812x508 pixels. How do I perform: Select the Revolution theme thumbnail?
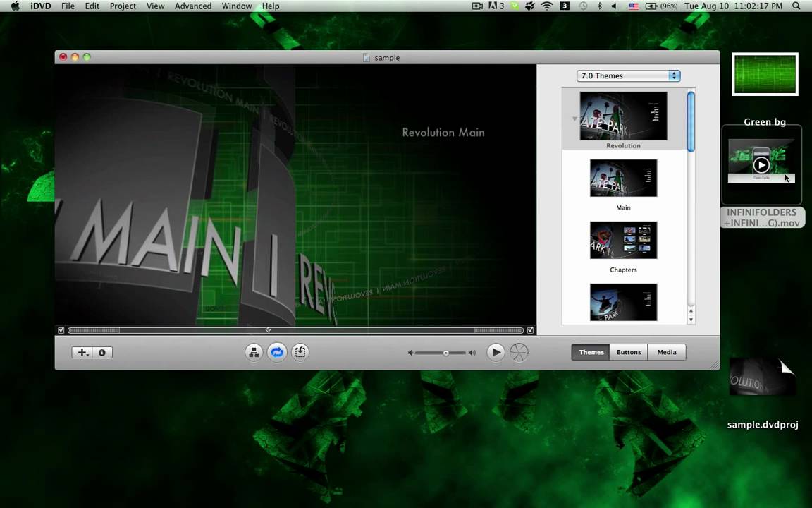[624, 116]
